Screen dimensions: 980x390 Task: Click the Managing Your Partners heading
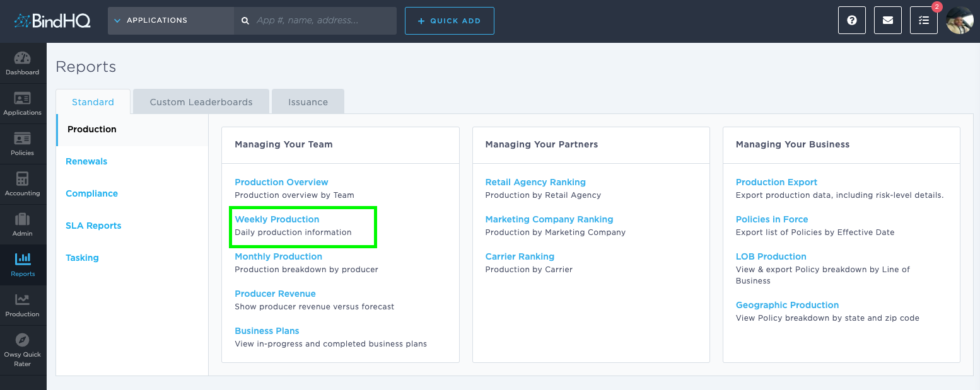pyautogui.click(x=542, y=144)
